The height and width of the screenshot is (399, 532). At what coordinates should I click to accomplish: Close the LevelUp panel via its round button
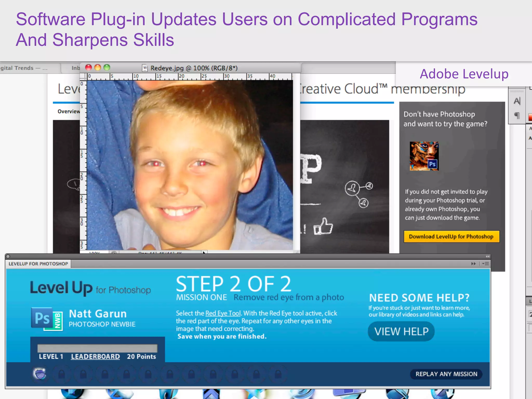tap(8, 257)
